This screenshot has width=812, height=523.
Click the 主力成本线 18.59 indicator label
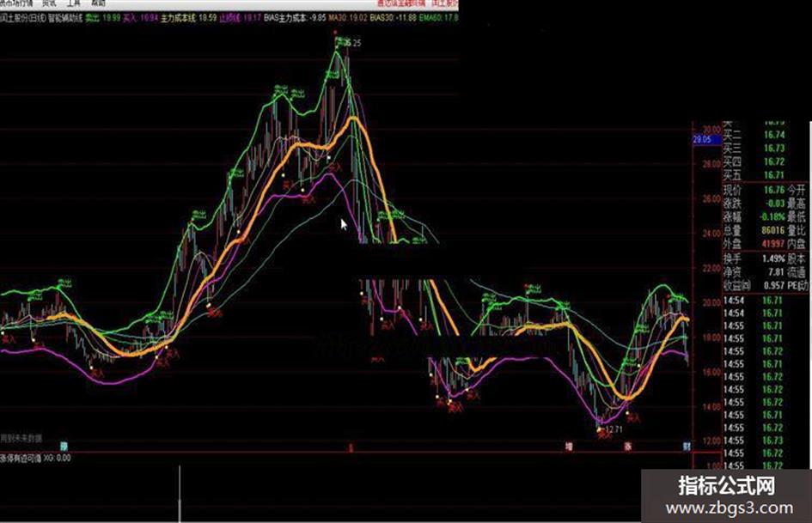(x=188, y=18)
